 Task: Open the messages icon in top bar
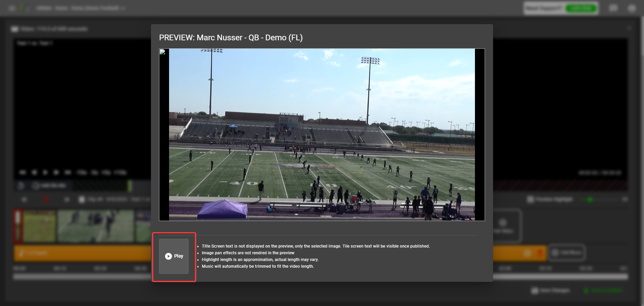[613, 8]
